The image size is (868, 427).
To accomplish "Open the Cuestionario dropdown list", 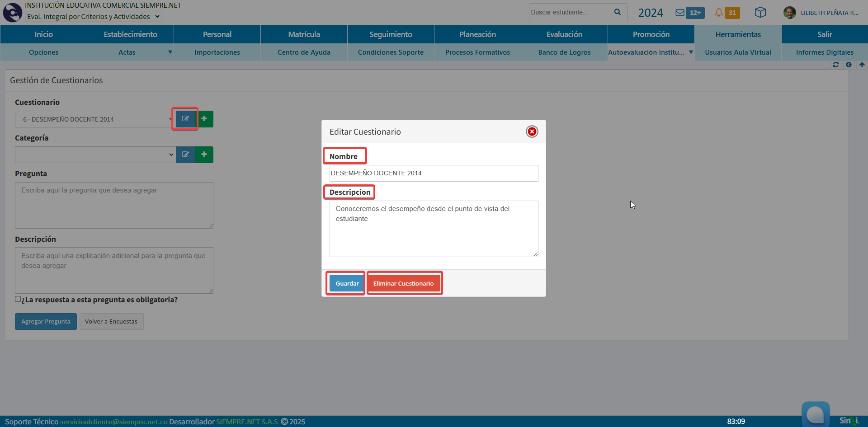I will point(95,119).
